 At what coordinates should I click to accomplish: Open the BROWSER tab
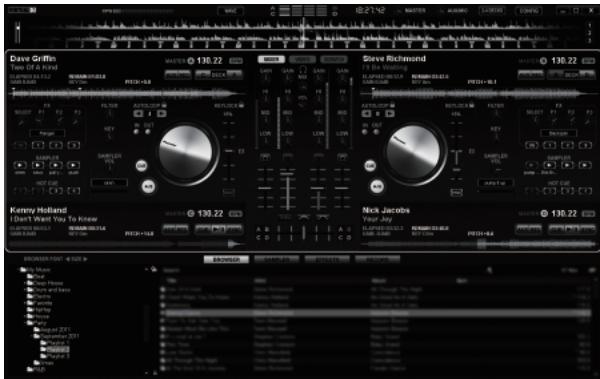[x=226, y=260]
